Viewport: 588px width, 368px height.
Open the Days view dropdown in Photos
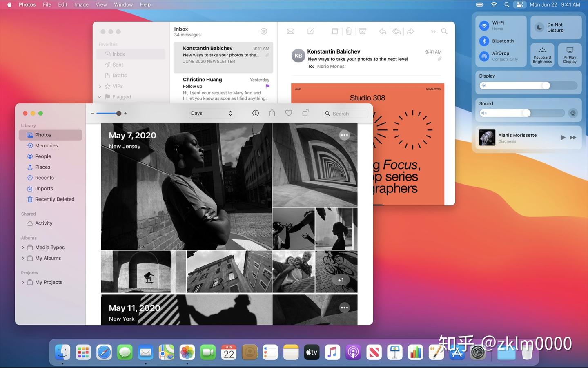pyautogui.click(x=211, y=113)
